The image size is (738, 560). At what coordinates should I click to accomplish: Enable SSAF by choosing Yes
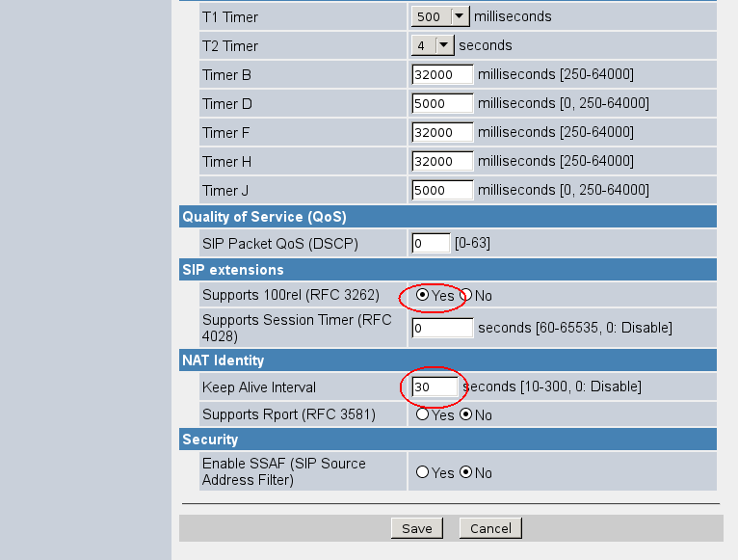click(x=423, y=472)
